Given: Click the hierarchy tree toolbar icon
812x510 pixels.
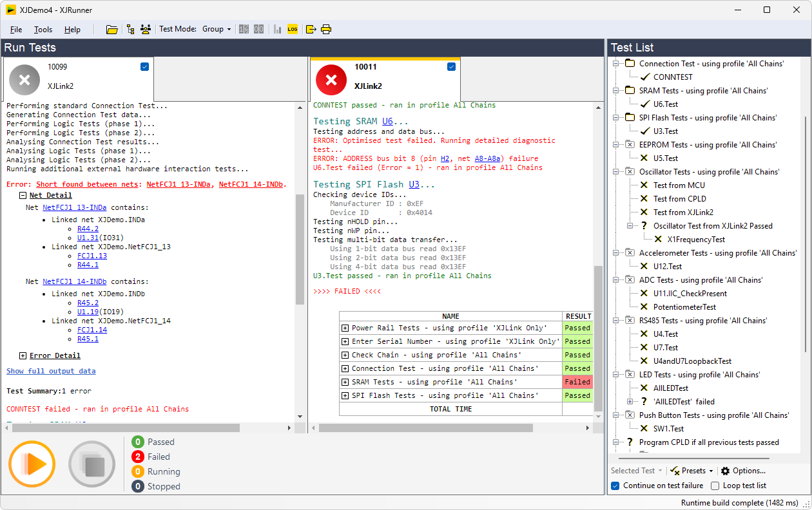Looking at the screenshot, I should pyautogui.click(x=131, y=29).
